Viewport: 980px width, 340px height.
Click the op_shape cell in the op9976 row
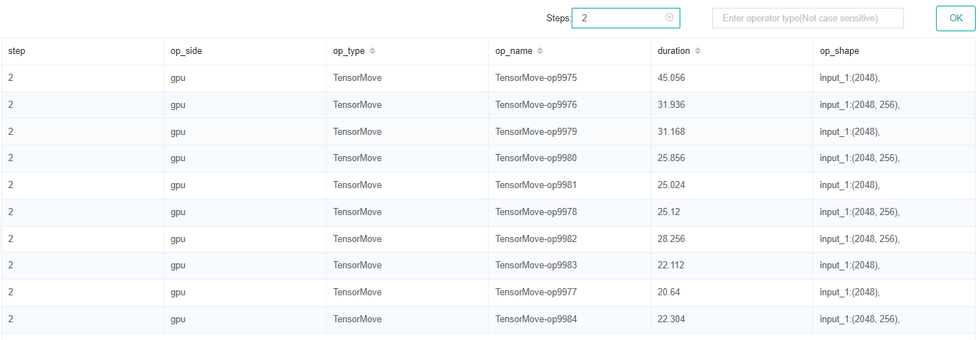click(859, 105)
